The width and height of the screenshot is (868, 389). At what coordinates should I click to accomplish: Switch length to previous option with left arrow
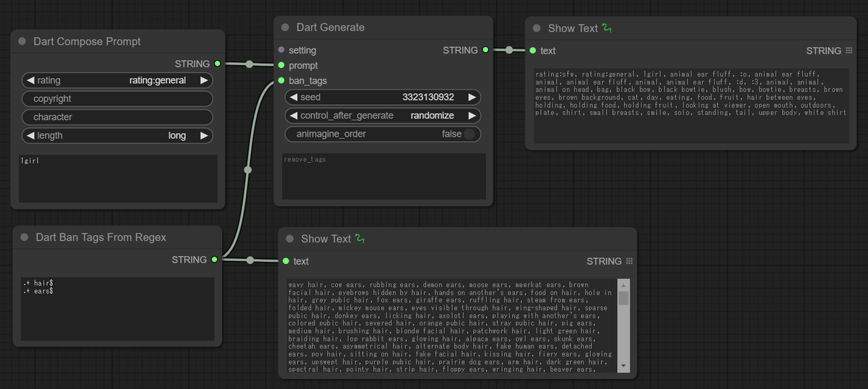[x=30, y=135]
